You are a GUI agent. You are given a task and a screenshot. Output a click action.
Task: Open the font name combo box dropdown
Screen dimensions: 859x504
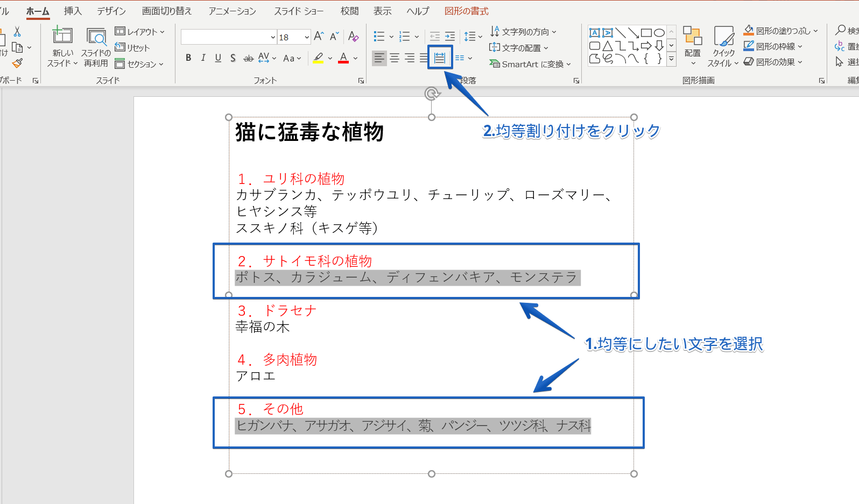point(273,37)
